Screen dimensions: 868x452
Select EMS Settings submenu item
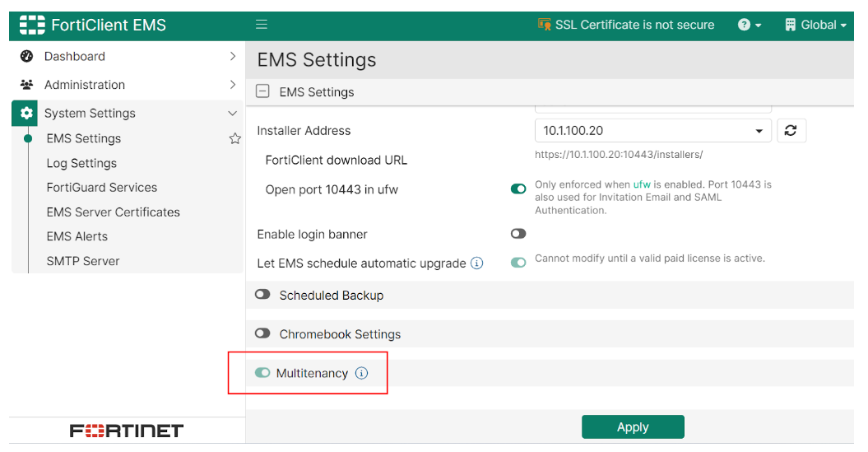click(84, 138)
